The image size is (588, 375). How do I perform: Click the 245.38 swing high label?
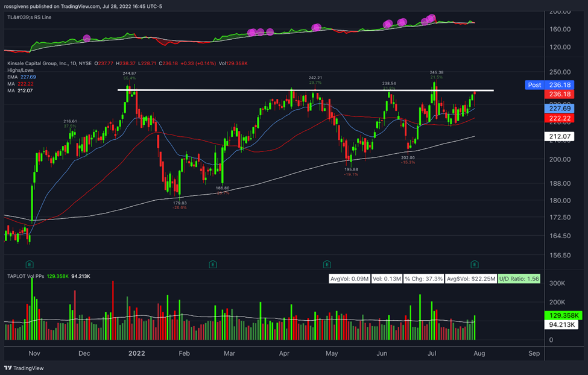(x=437, y=72)
